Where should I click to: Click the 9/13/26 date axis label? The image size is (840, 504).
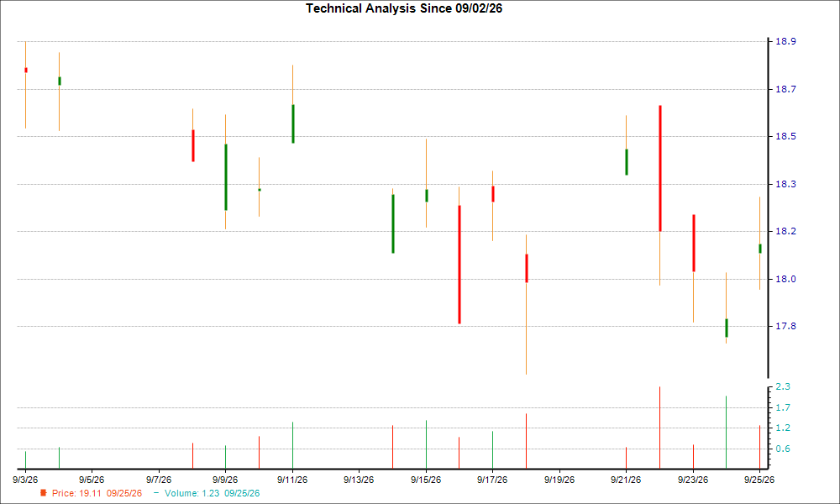click(x=359, y=480)
